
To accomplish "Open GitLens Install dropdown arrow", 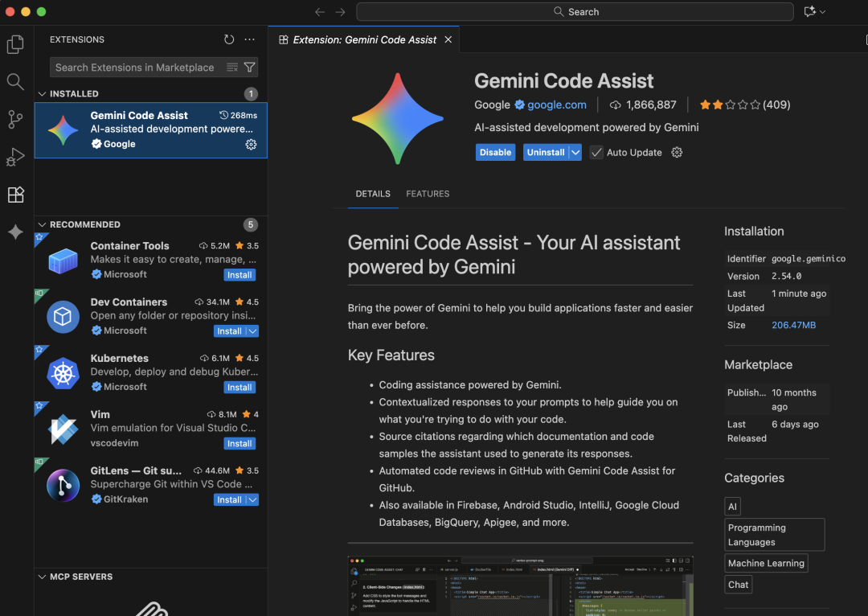I will click(x=252, y=499).
